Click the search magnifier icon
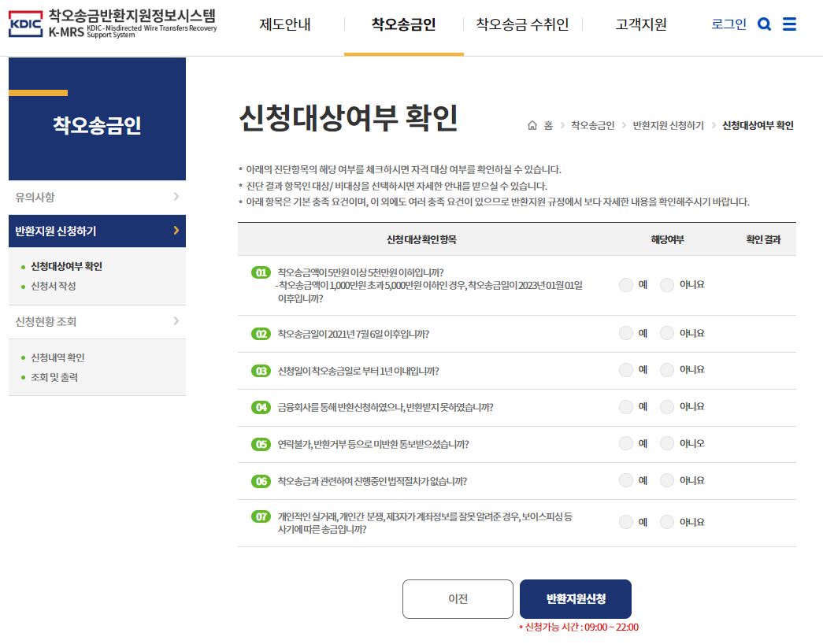823x644 pixels. click(763, 24)
